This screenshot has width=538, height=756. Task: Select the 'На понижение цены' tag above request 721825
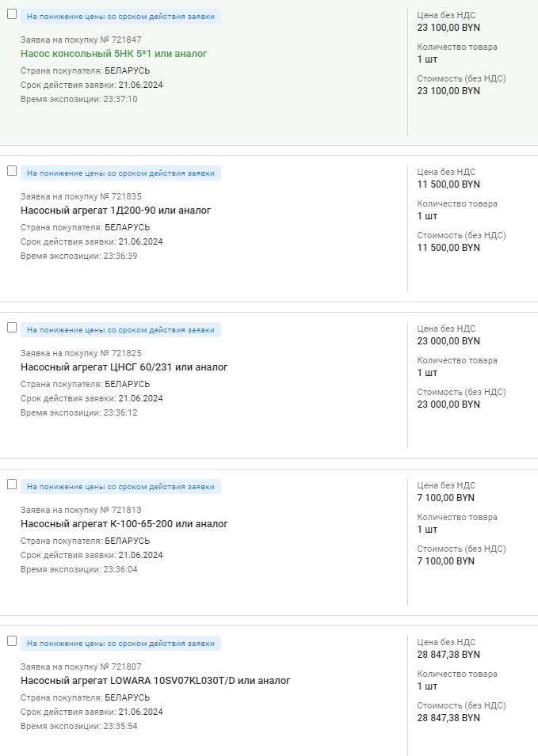coord(120,329)
